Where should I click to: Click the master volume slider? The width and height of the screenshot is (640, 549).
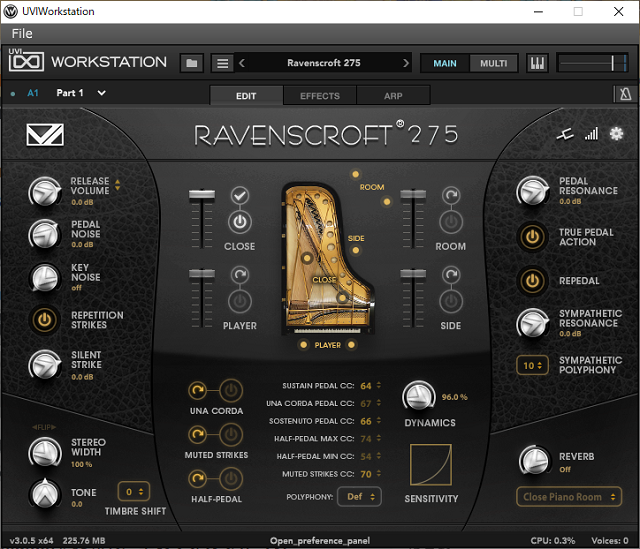click(x=592, y=63)
